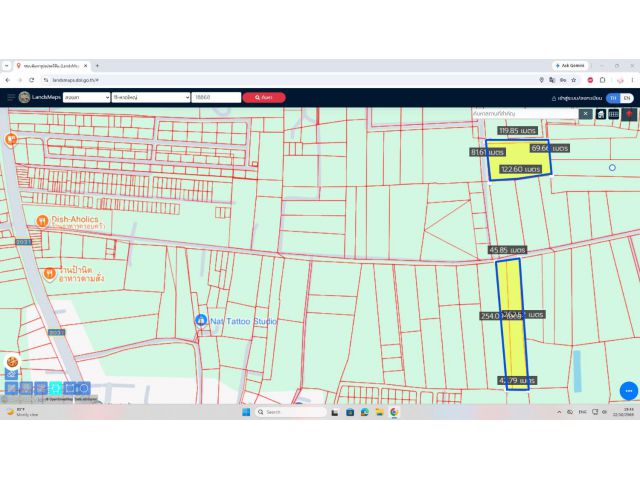The height and width of the screenshot is (480, 640).
Task: Close the LandsMaps browser tab
Action: click(x=85, y=66)
